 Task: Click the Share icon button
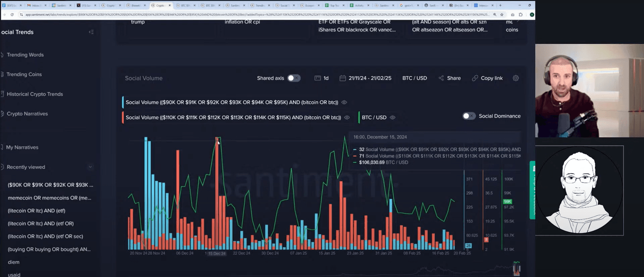coord(441,78)
